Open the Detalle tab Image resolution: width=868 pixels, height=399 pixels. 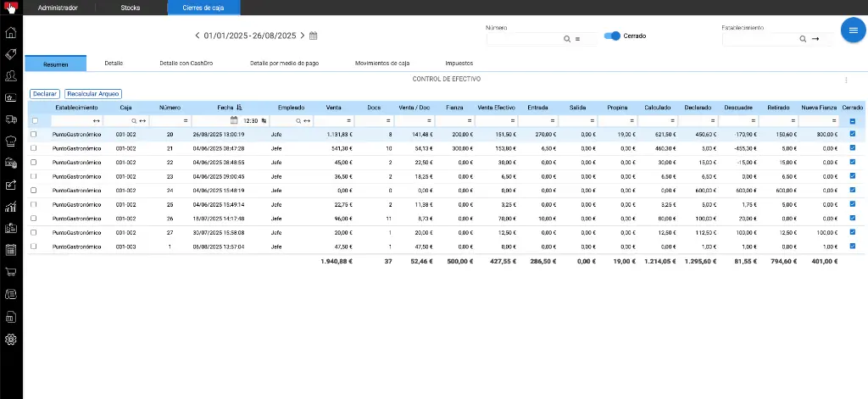[x=114, y=64]
